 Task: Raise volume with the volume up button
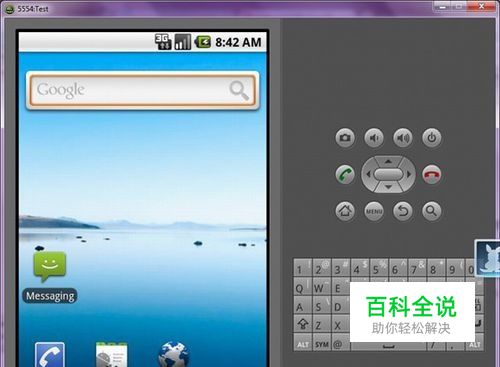(x=403, y=138)
